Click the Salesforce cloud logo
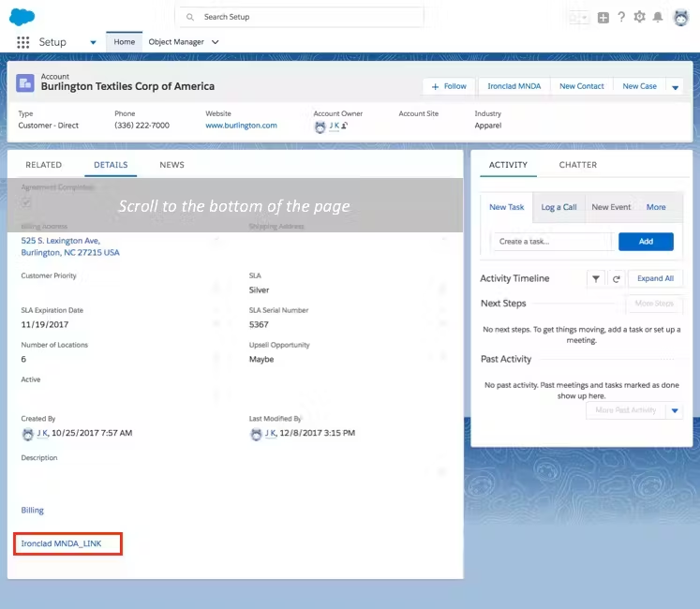 click(x=22, y=17)
